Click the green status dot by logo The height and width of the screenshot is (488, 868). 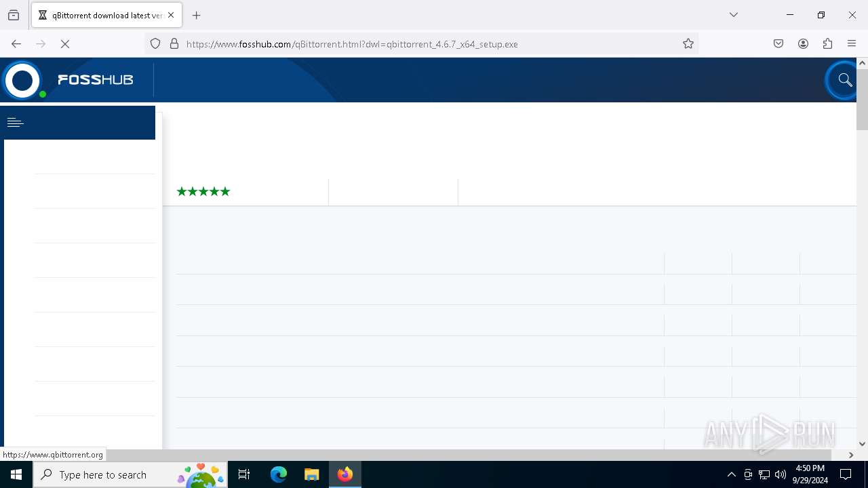[43, 94]
